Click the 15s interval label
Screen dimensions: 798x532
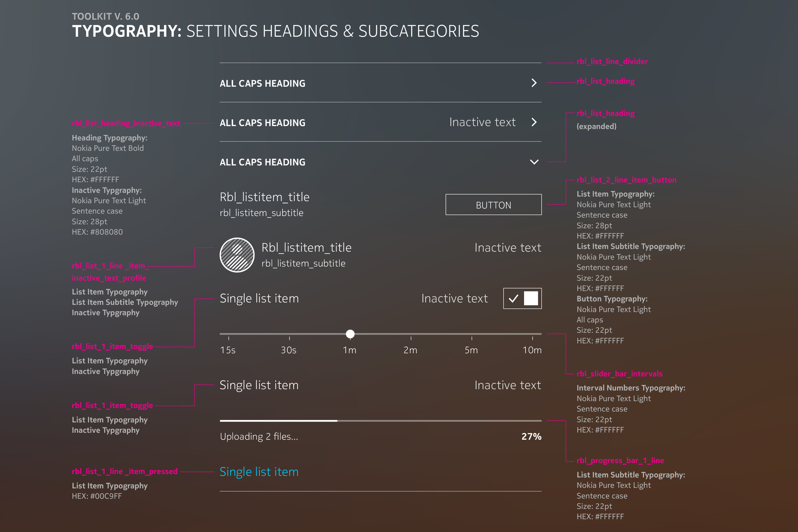pyautogui.click(x=228, y=350)
